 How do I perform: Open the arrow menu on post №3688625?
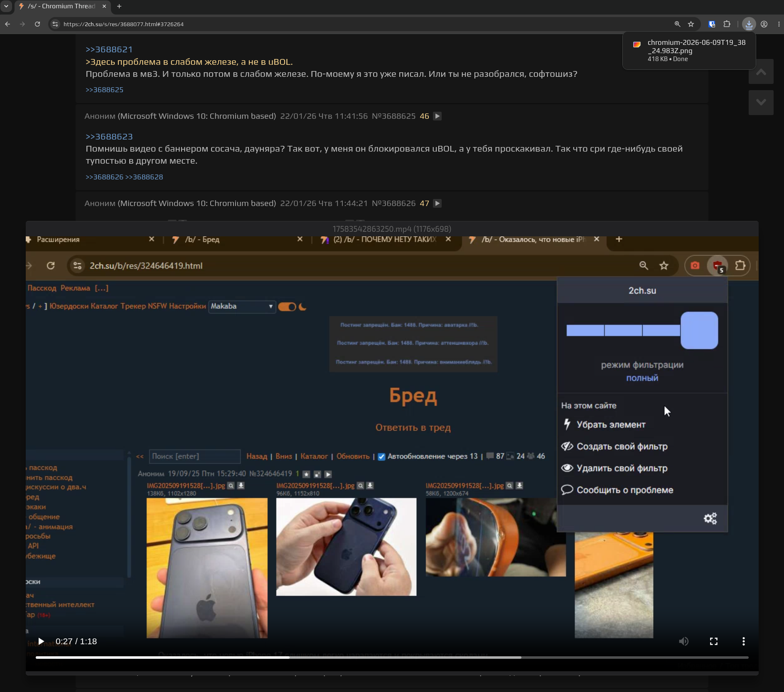click(437, 116)
